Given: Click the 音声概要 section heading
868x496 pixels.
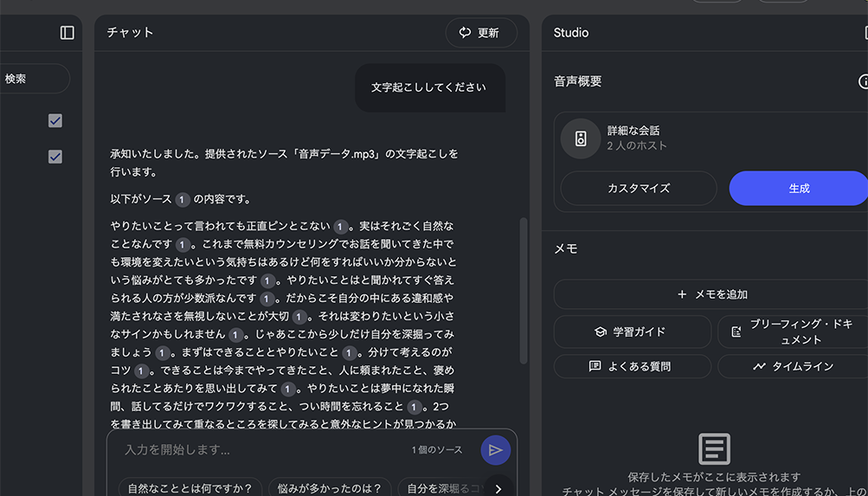Looking at the screenshot, I should (x=577, y=81).
